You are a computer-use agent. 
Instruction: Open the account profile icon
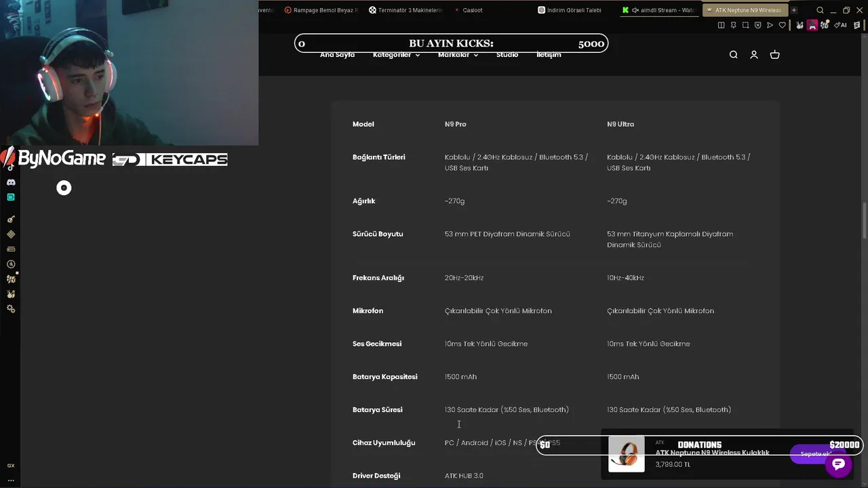click(753, 55)
